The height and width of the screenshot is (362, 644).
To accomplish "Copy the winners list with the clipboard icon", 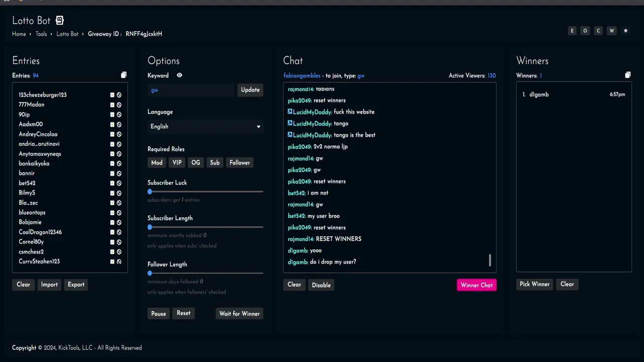I will (x=628, y=75).
